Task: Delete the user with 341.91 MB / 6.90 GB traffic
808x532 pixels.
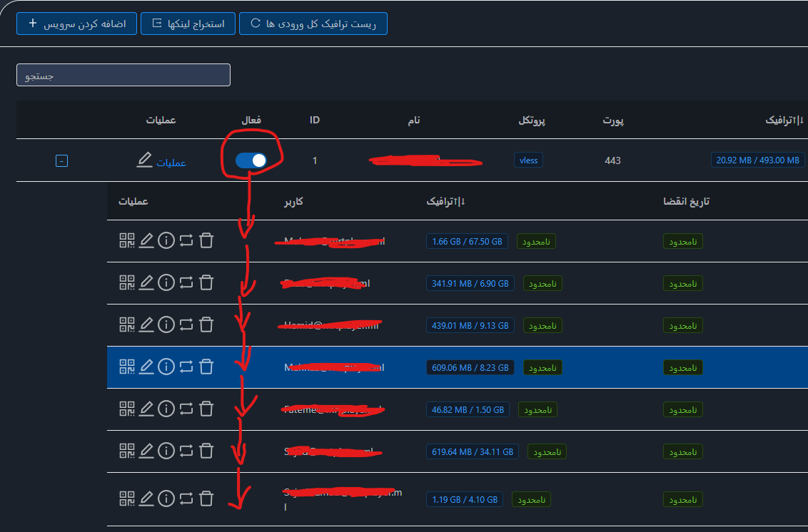Action: (206, 282)
